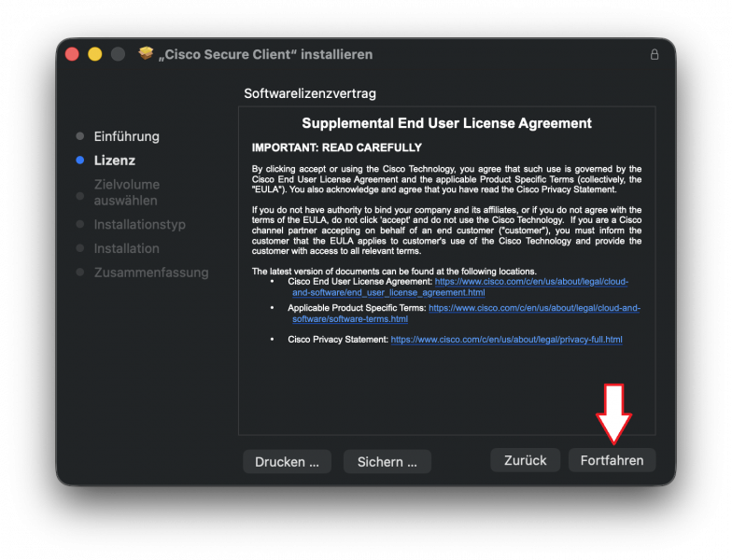
Task: Save the license via Sichern button
Action: (387, 461)
